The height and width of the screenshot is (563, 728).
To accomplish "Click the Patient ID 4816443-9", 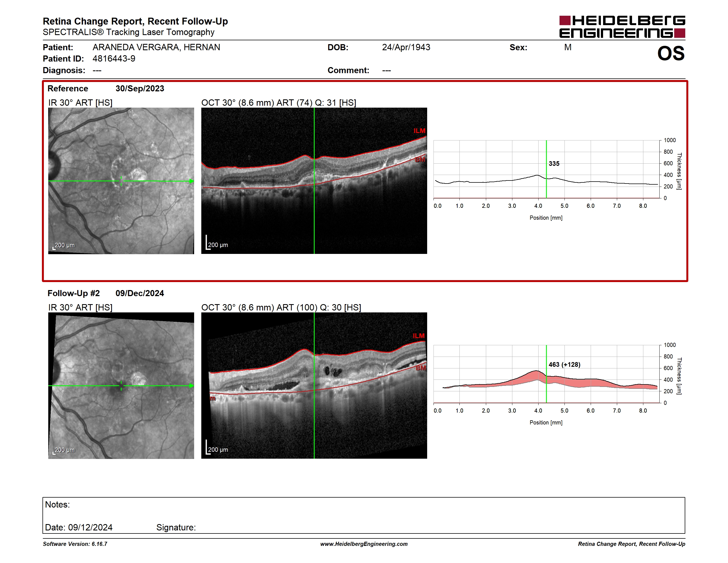I will pyautogui.click(x=114, y=59).
